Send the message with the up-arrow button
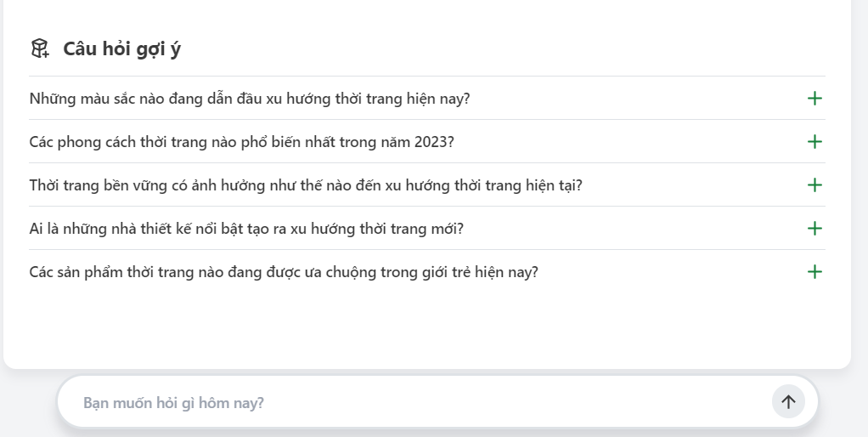Screen dimensions: 868x437 coord(788,402)
